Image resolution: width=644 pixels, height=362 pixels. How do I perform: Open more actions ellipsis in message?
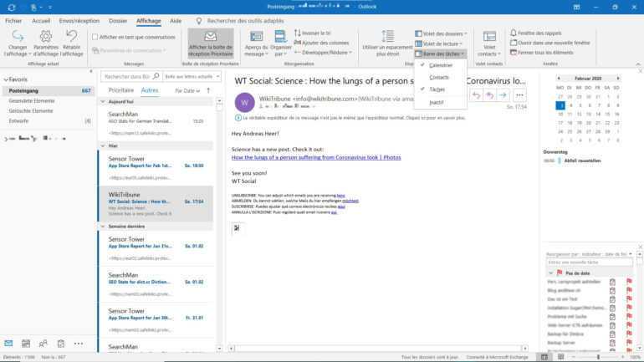(x=519, y=95)
